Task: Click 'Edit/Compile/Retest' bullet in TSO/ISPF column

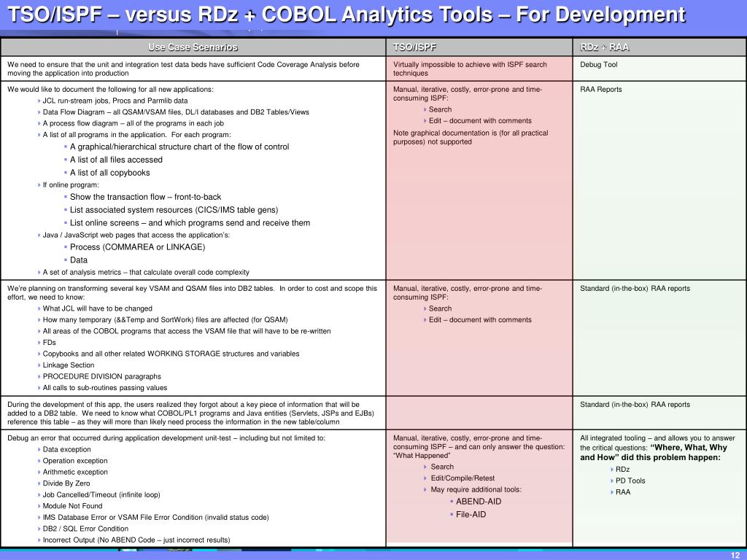Action: 462,478
